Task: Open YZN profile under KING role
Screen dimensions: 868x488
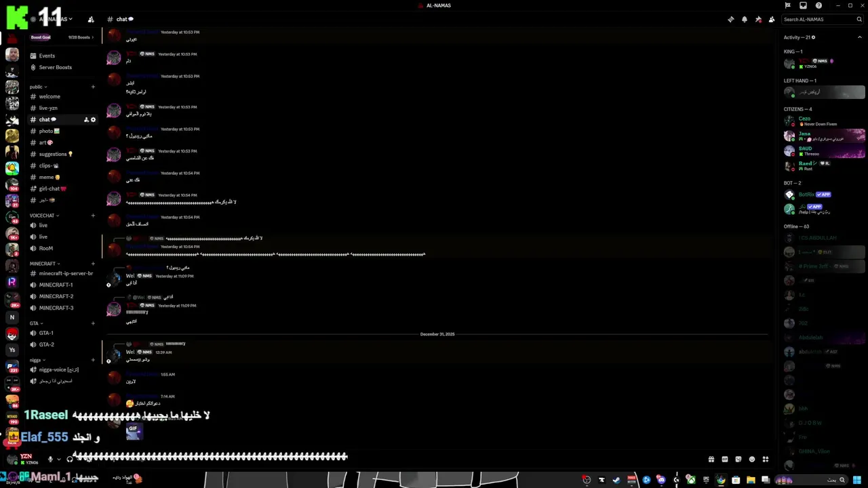Action: coord(824,63)
